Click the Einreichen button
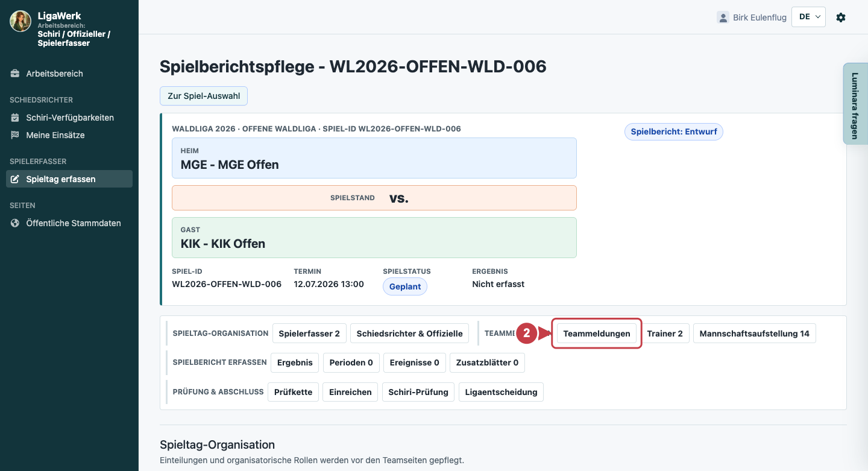 point(350,392)
